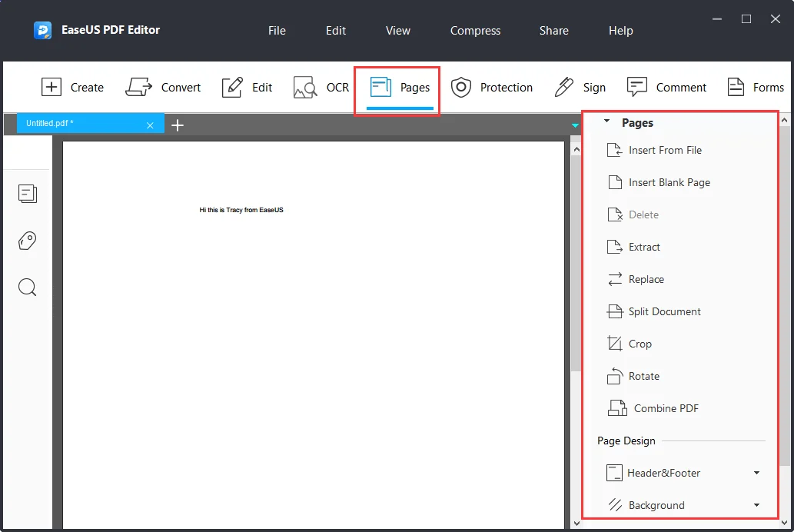Choose Extract pages

point(633,247)
